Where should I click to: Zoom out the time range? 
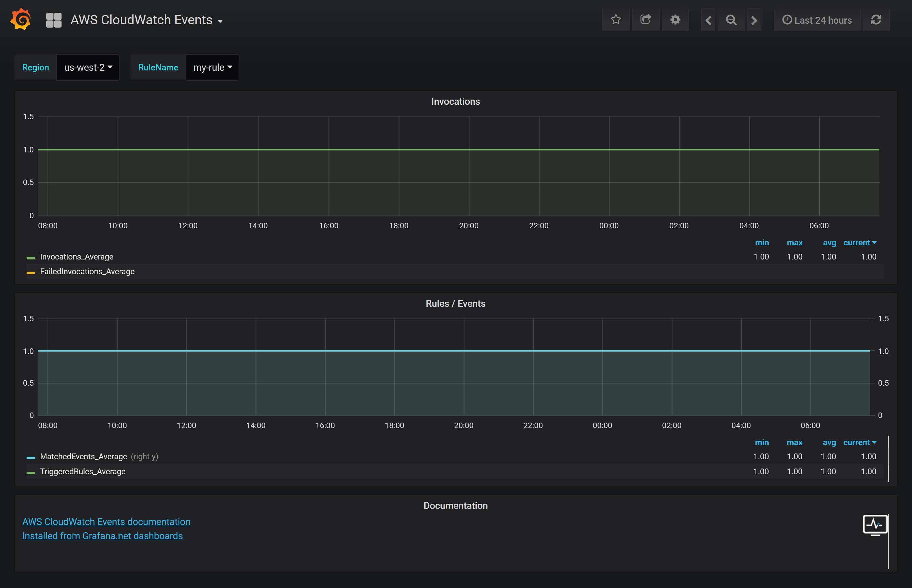(x=731, y=20)
